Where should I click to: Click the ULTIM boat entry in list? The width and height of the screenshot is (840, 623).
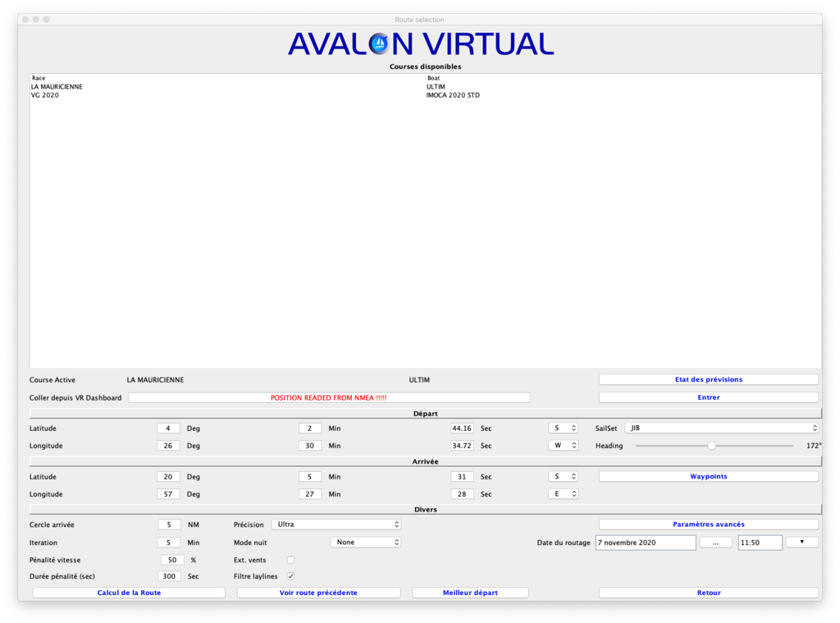[x=436, y=86]
